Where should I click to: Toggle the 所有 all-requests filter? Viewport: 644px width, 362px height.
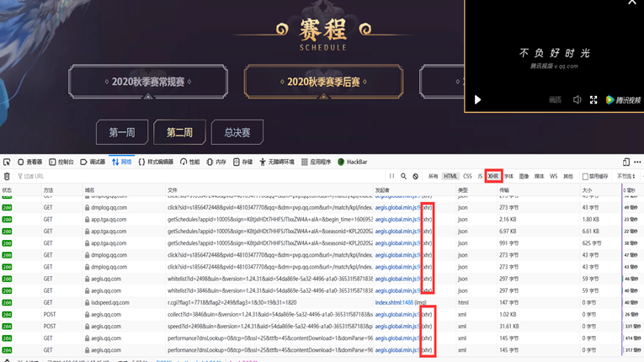point(433,176)
